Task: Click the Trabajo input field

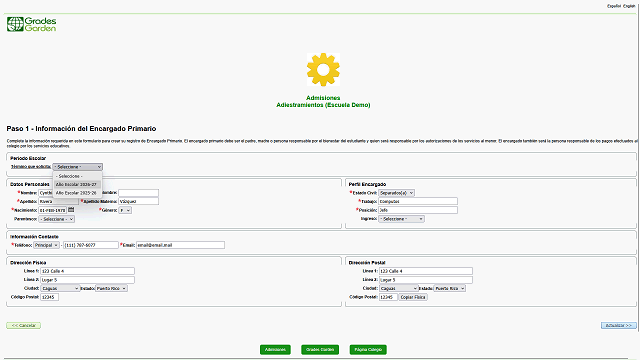Action: pos(418,201)
